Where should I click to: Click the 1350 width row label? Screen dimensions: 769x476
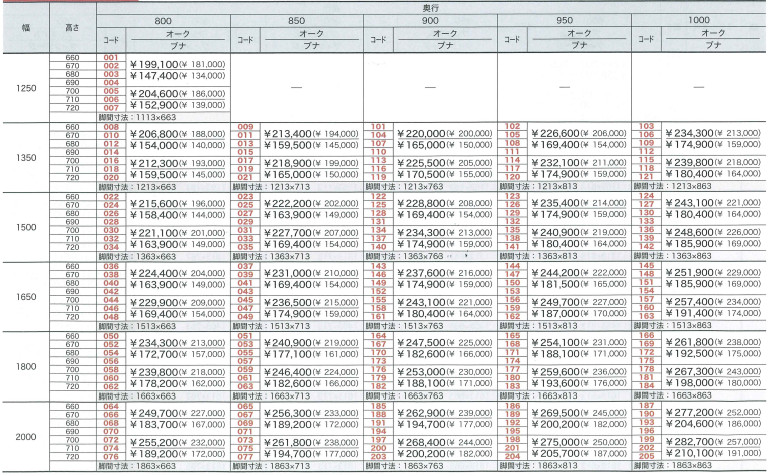tap(24, 158)
